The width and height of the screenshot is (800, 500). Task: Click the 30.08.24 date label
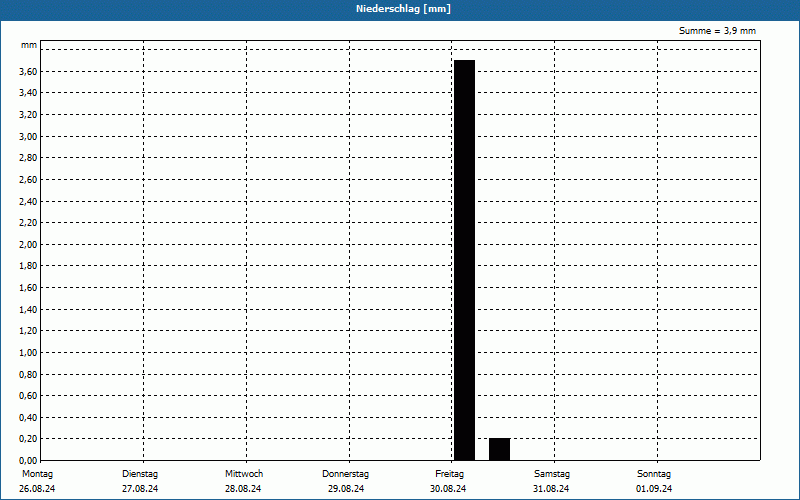point(448,489)
